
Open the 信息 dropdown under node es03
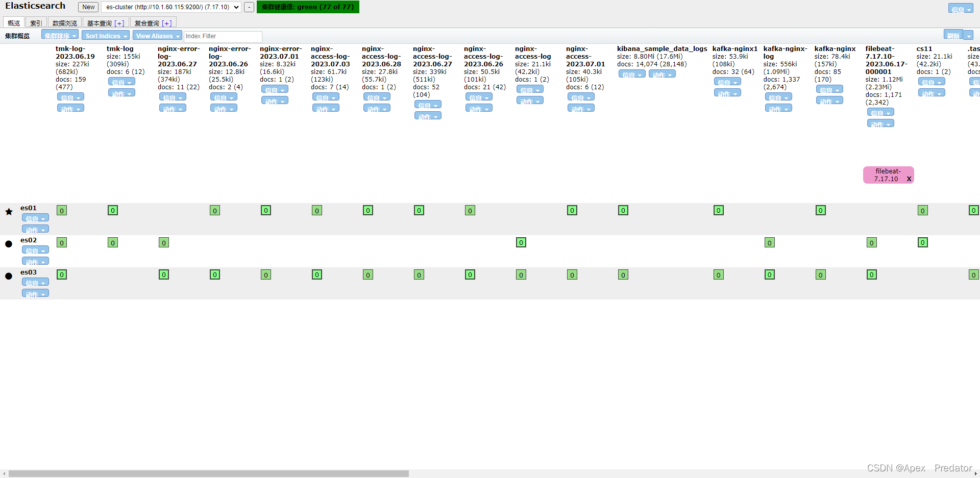(35, 282)
